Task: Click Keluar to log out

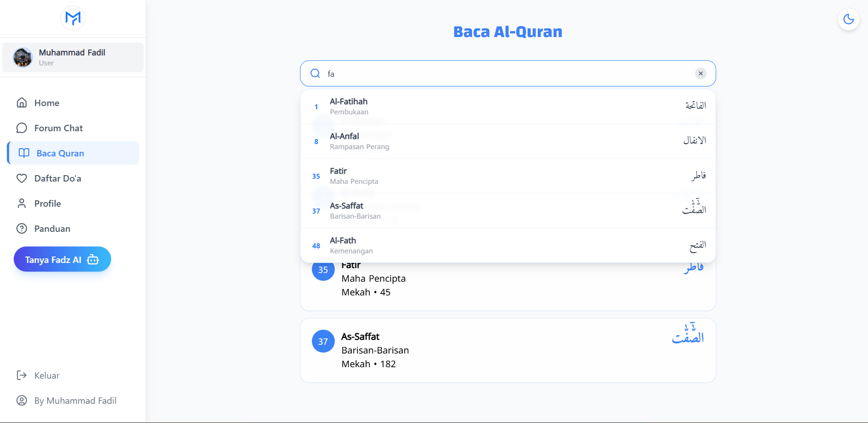Action: pos(46,375)
